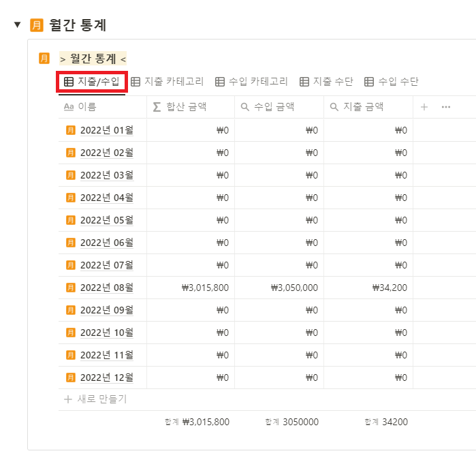
Task: Click the 月 icon of 2022년 03월 row
Action: point(71,175)
